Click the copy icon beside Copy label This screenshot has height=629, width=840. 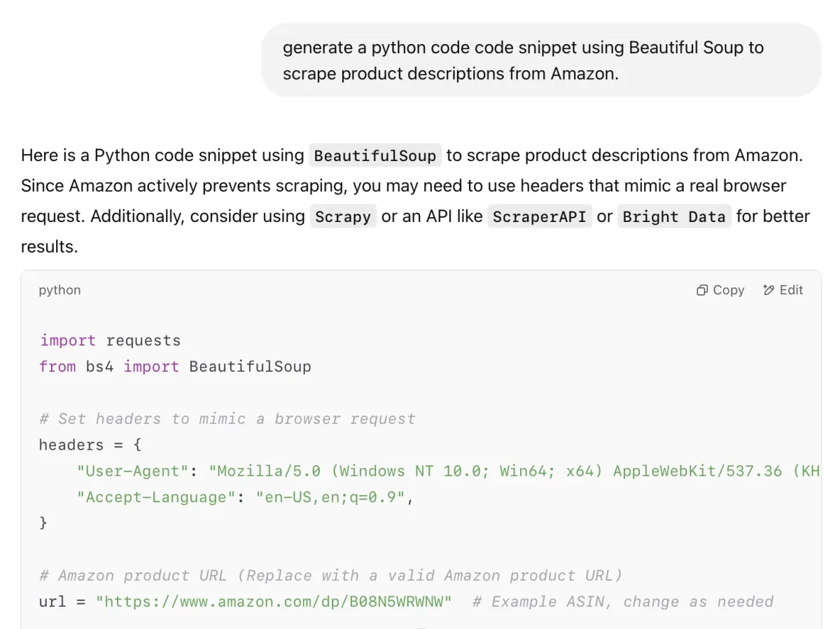pyautogui.click(x=702, y=290)
